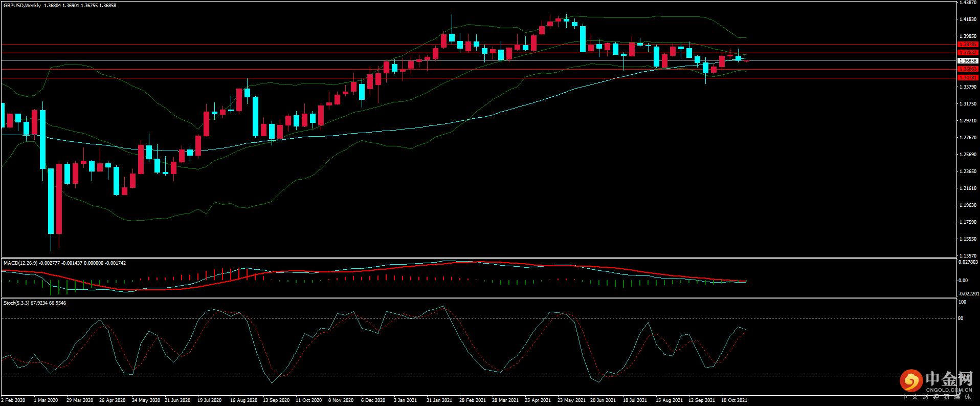Click the 24 May 2020 date label
The height and width of the screenshot is (406, 980).
point(146,400)
